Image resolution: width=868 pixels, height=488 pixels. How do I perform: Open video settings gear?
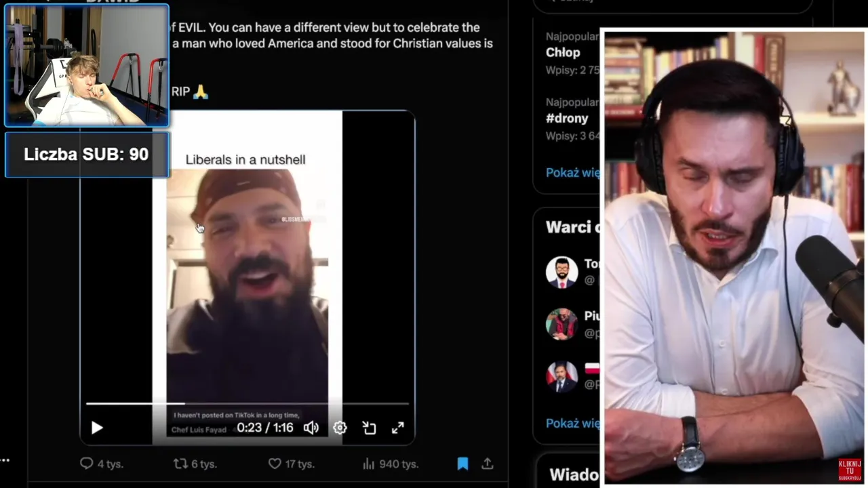[x=340, y=428]
